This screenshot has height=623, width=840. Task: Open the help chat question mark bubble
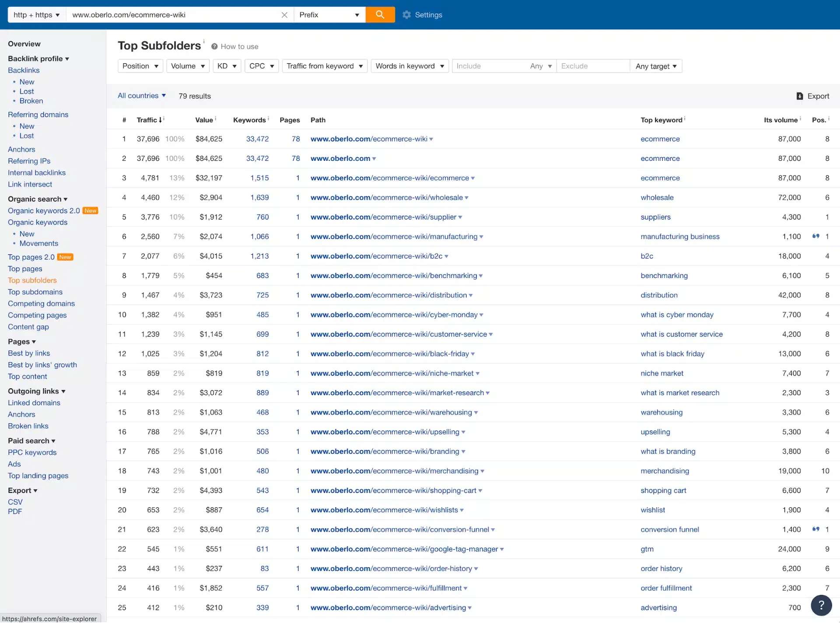tap(821, 605)
